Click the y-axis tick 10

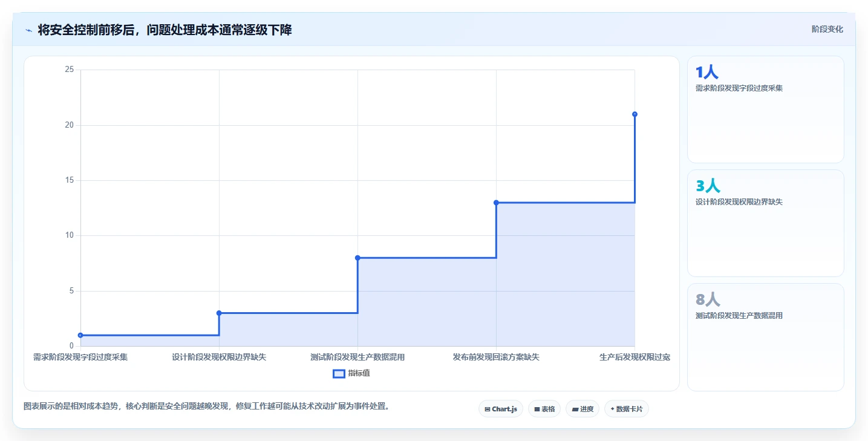(x=69, y=235)
